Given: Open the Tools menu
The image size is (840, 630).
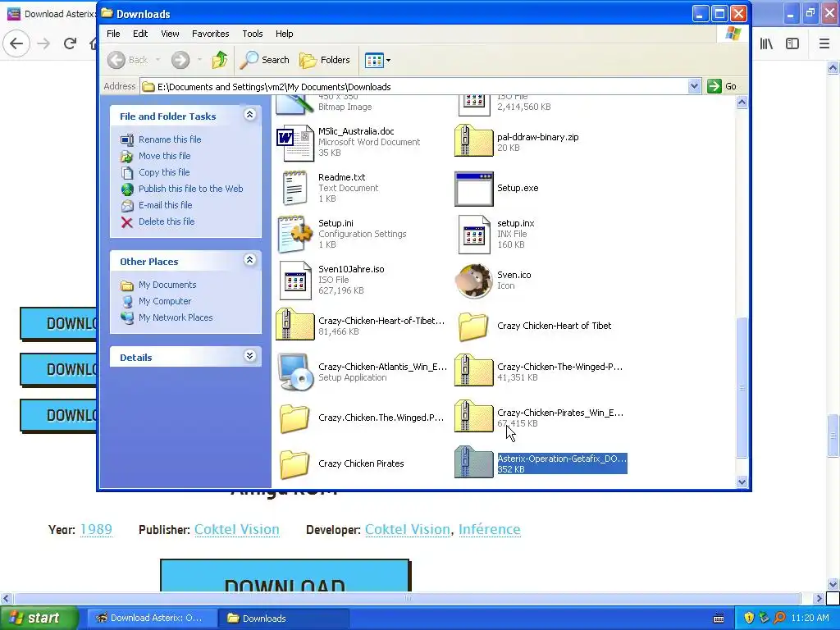Looking at the screenshot, I should click(253, 34).
